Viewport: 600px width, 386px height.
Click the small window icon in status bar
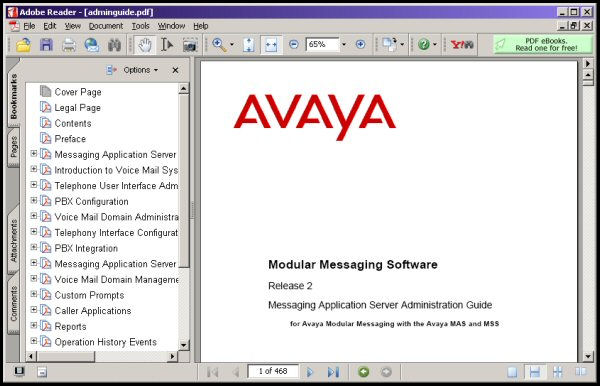click(x=42, y=372)
